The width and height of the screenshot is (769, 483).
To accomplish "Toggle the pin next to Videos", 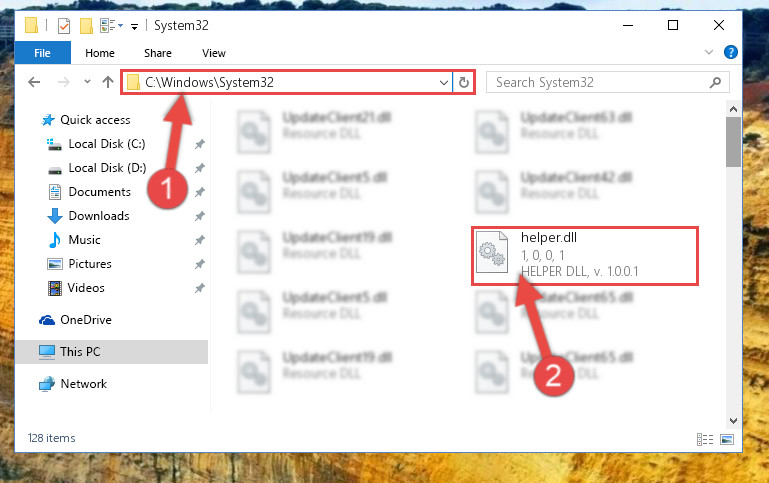I will [x=199, y=288].
